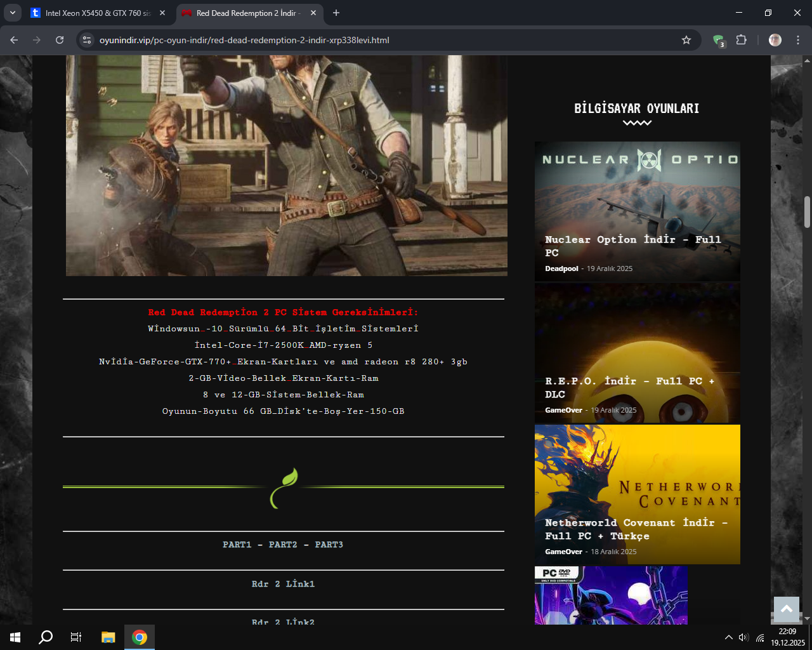Click the Windowsun -10 Sürümlü 64 Bit line
The height and width of the screenshot is (650, 812).
(283, 329)
